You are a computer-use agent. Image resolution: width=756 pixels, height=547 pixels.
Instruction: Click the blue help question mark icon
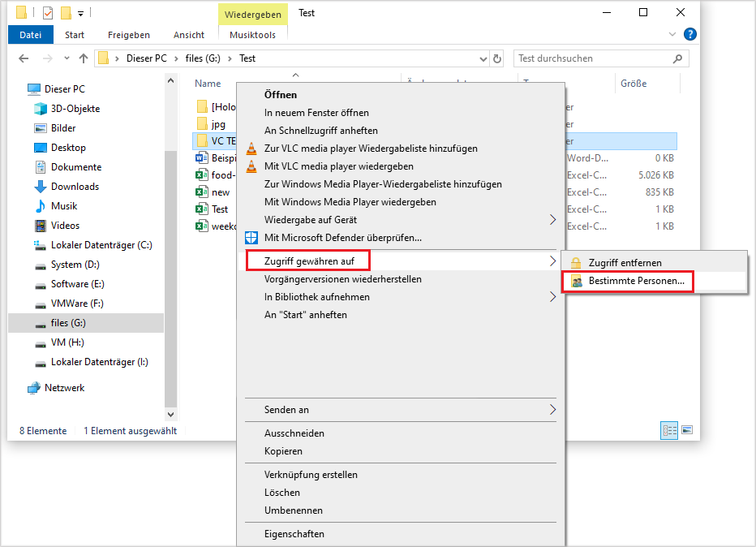(x=690, y=34)
